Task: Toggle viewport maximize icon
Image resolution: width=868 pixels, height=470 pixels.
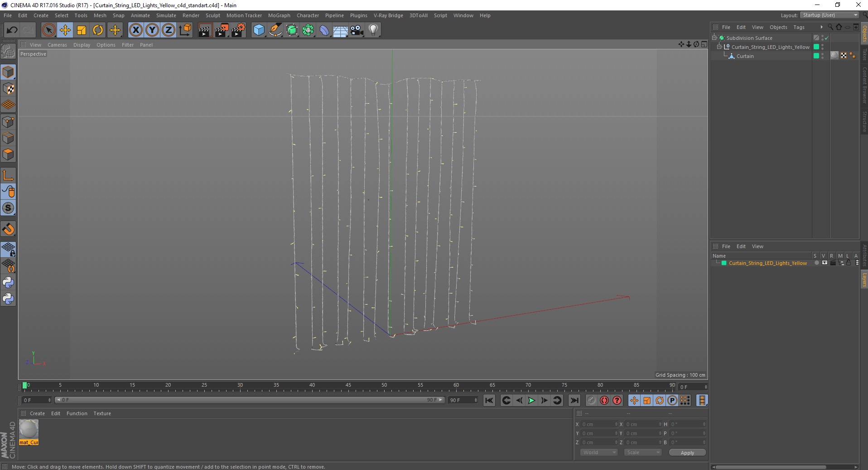Action: click(x=704, y=44)
